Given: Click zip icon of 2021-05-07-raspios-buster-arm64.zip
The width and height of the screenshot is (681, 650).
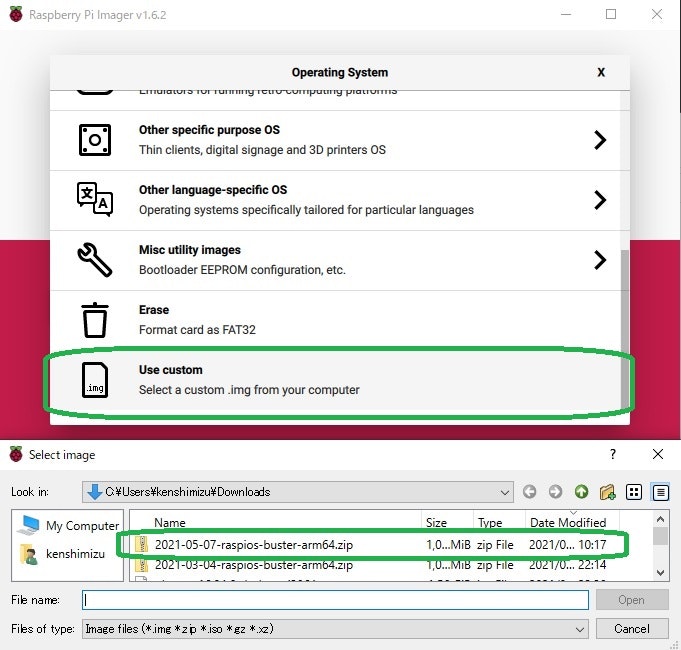Looking at the screenshot, I should (142, 544).
